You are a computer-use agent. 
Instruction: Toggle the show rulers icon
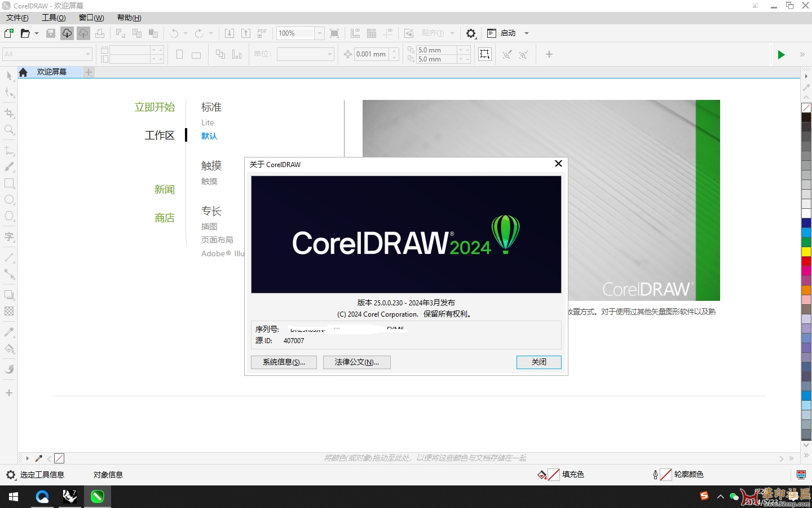(x=355, y=33)
